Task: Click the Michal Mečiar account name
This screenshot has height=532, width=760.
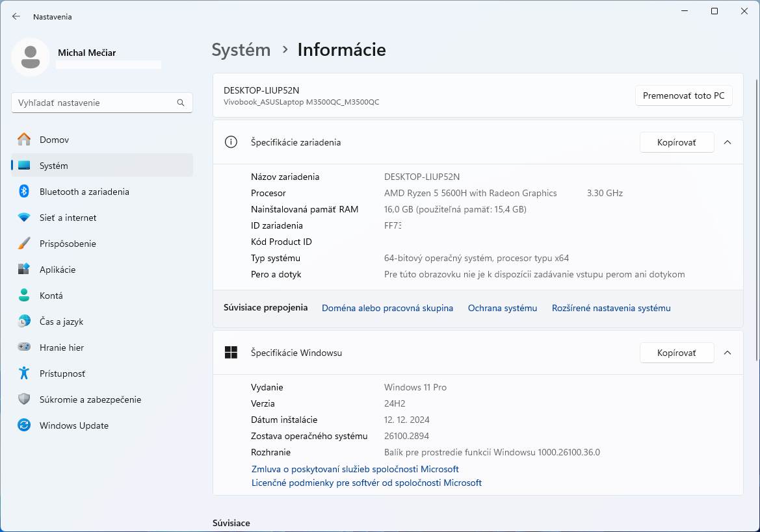Action: point(86,53)
